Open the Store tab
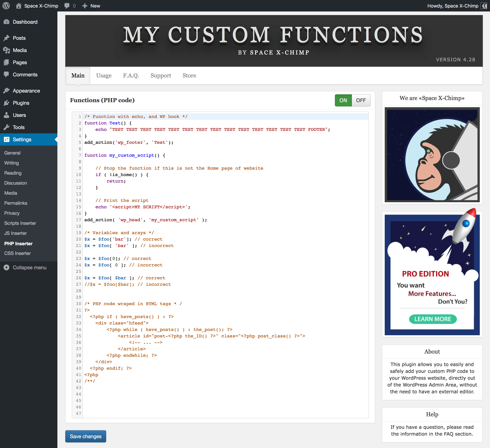The width and height of the screenshot is (490, 448). point(189,75)
